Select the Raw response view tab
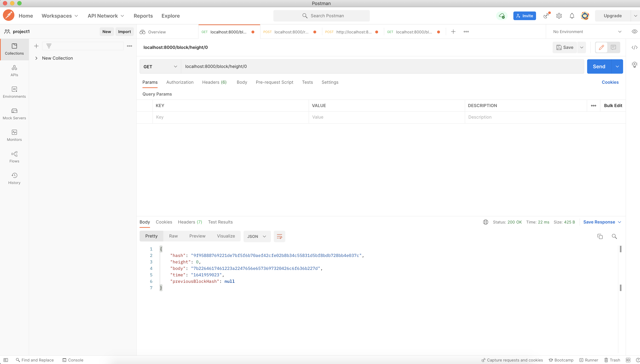Viewport: 640px width, 364px height. 173,236
